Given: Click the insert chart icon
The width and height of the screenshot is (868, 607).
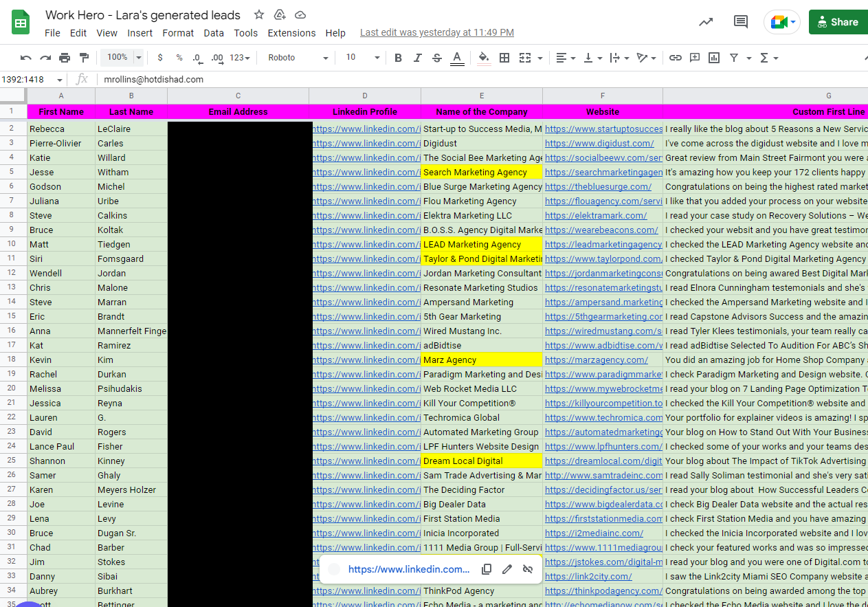Looking at the screenshot, I should (714, 58).
